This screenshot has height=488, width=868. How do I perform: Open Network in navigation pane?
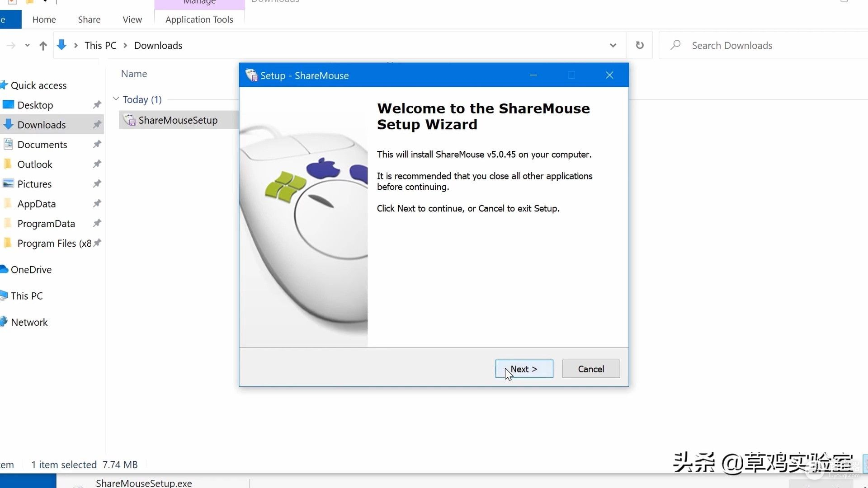tap(29, 322)
